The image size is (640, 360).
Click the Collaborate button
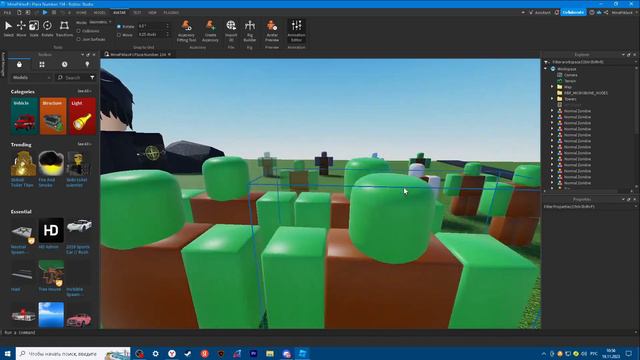(573, 12)
